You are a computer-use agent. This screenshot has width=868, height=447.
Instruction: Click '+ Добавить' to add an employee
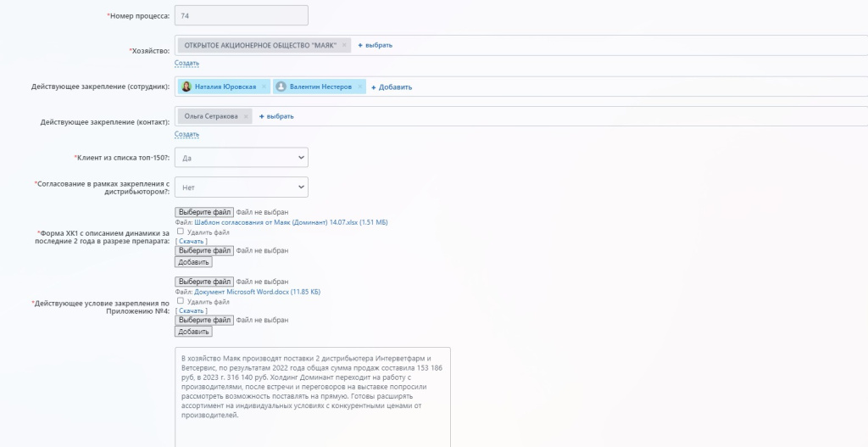pos(391,87)
